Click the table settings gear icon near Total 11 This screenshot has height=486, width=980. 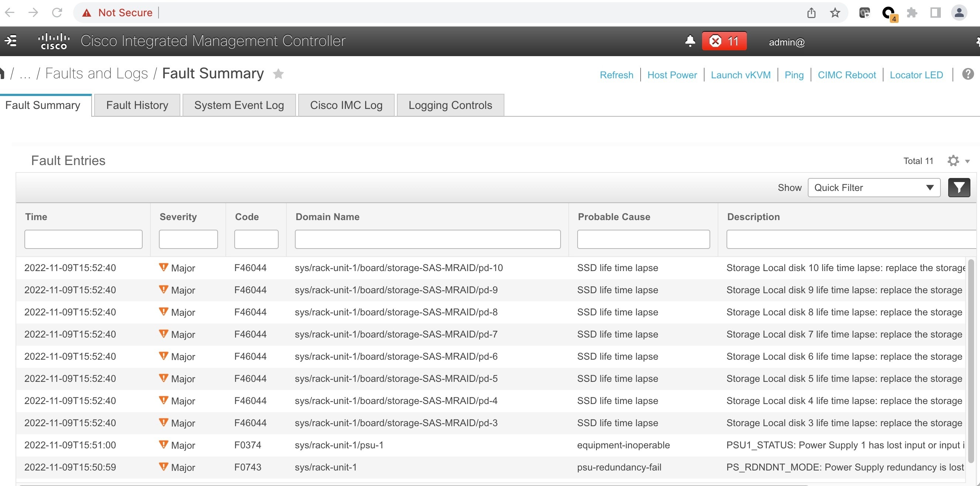953,161
